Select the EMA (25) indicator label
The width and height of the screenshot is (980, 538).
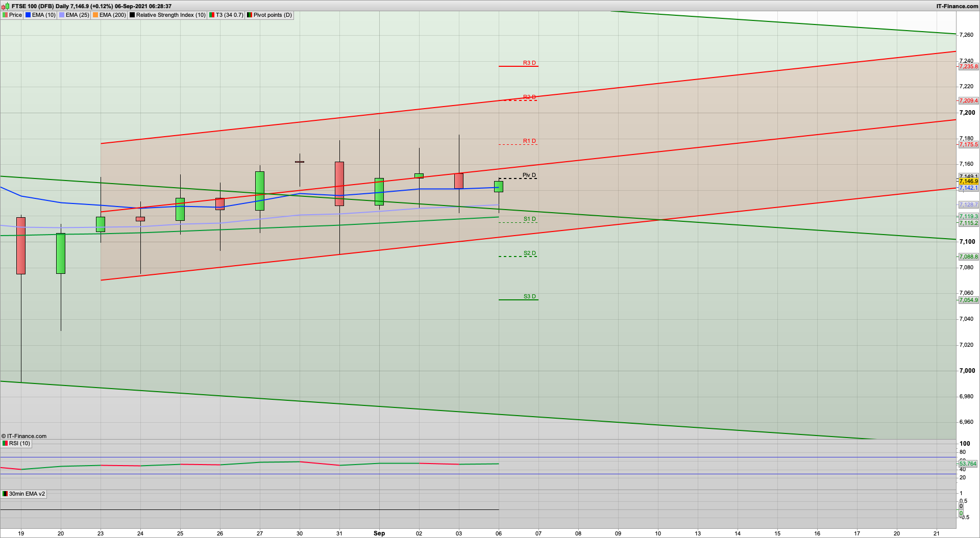point(74,15)
